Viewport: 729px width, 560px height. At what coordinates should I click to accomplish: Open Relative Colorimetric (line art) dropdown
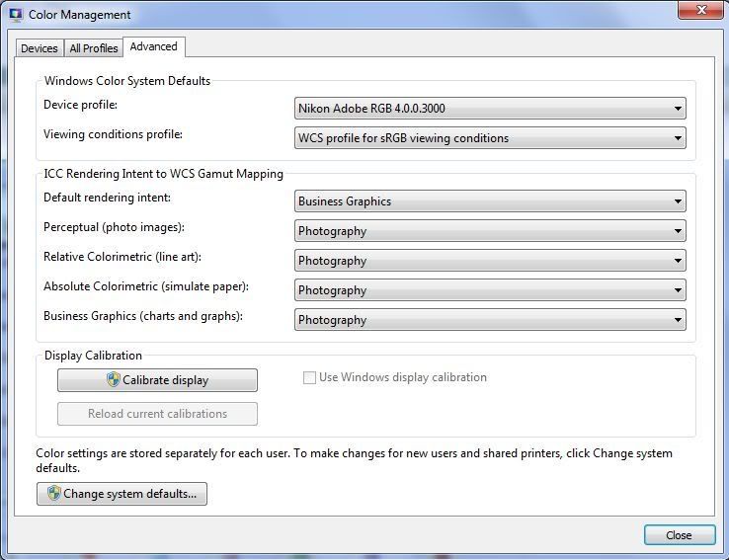[x=490, y=261]
